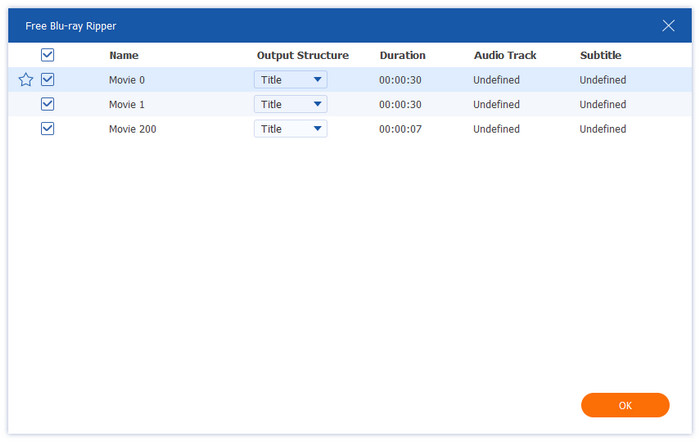Select the Movie 0 title name
The image size is (700, 442).
tap(127, 80)
